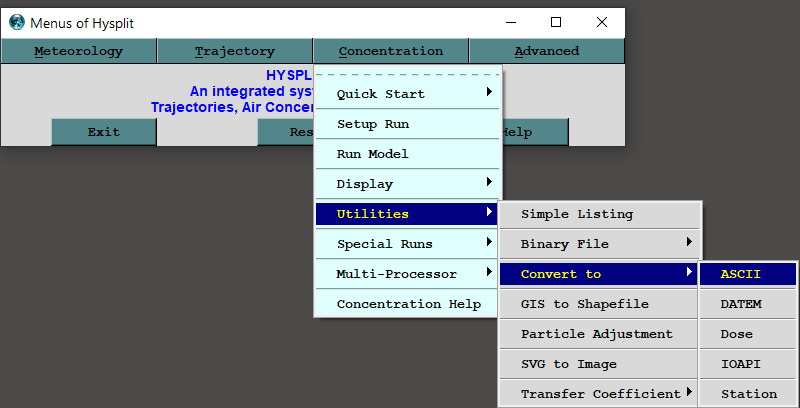The height and width of the screenshot is (408, 800).
Task: Expand the Binary File submenu
Action: click(599, 244)
